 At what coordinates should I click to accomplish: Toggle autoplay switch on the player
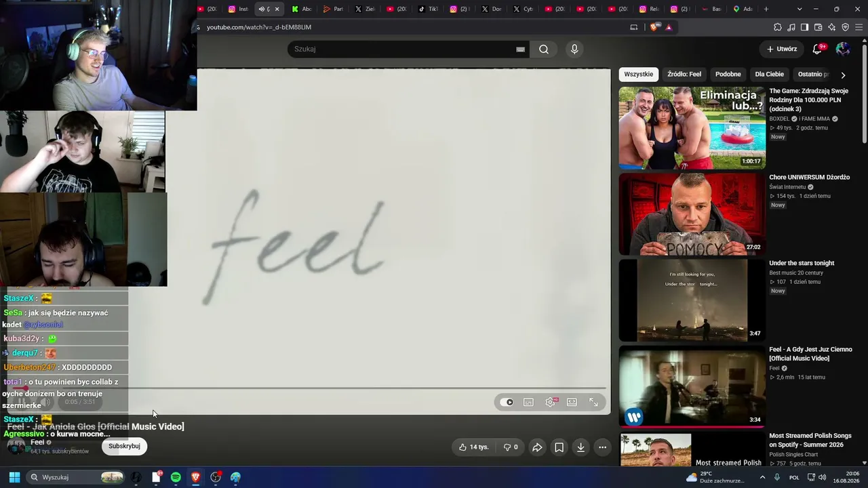click(507, 402)
